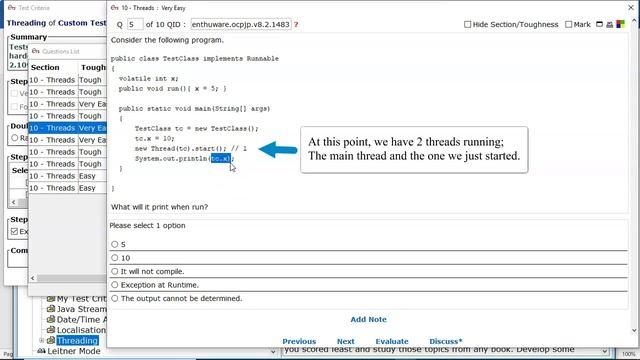The width and height of the screenshot is (640, 360).
Task: Tick the Mark checkbox
Action: 569,24
